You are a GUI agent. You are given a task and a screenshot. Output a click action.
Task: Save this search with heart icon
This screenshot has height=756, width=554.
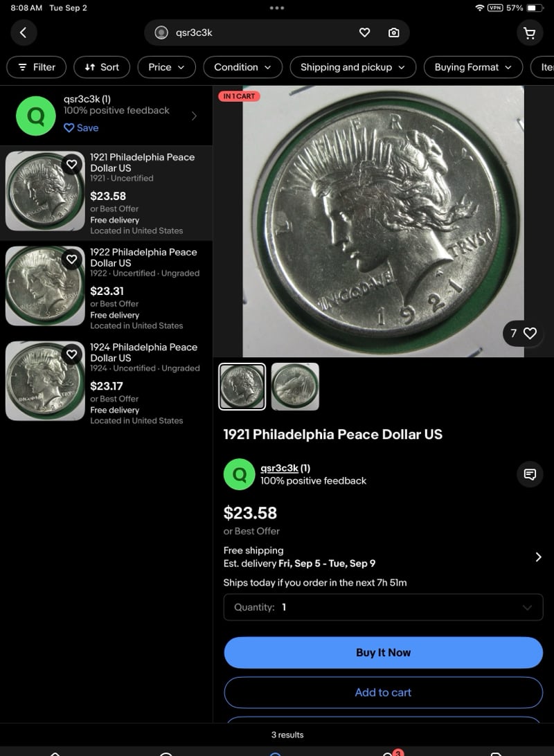tap(364, 33)
